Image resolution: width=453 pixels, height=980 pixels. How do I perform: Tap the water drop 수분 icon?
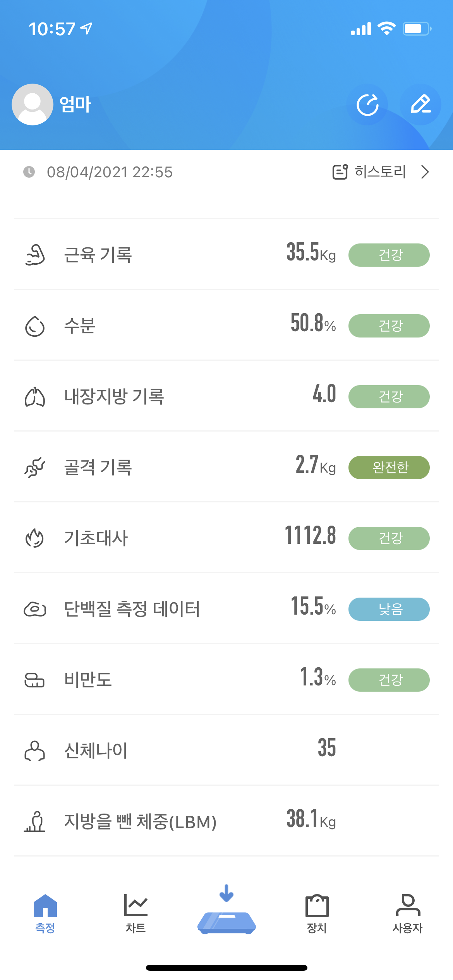[x=35, y=326]
